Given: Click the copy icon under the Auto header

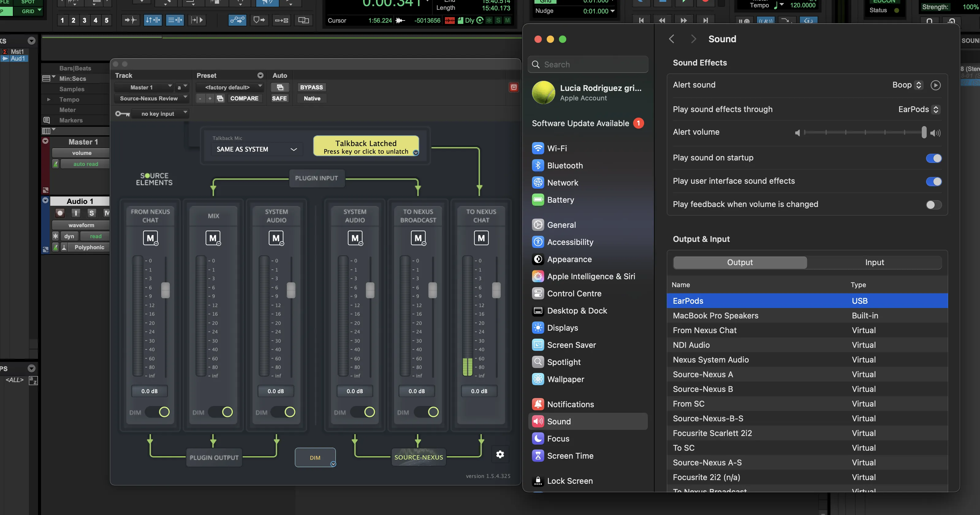Looking at the screenshot, I should [x=280, y=88].
